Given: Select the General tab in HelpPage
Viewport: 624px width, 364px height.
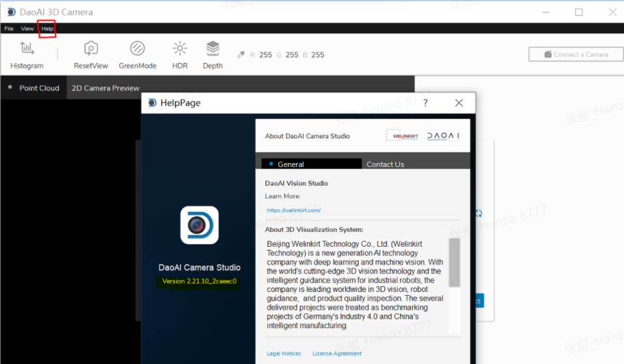Looking at the screenshot, I should [312, 164].
